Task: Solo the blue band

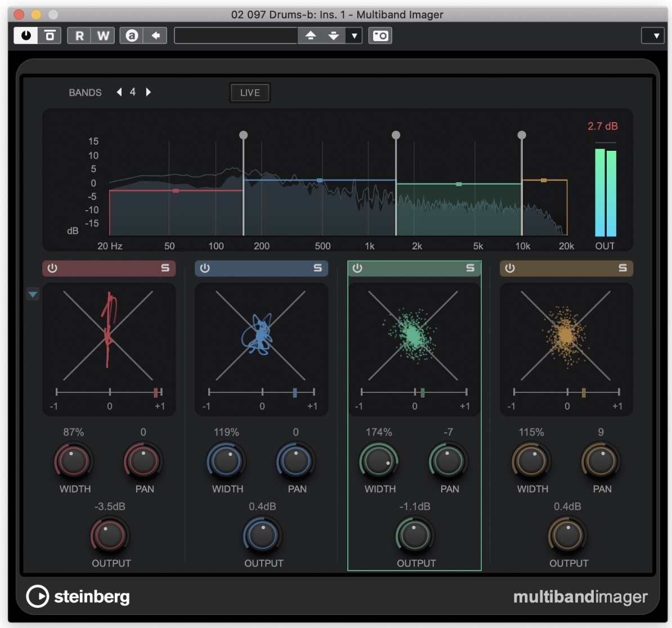Action: point(317,268)
